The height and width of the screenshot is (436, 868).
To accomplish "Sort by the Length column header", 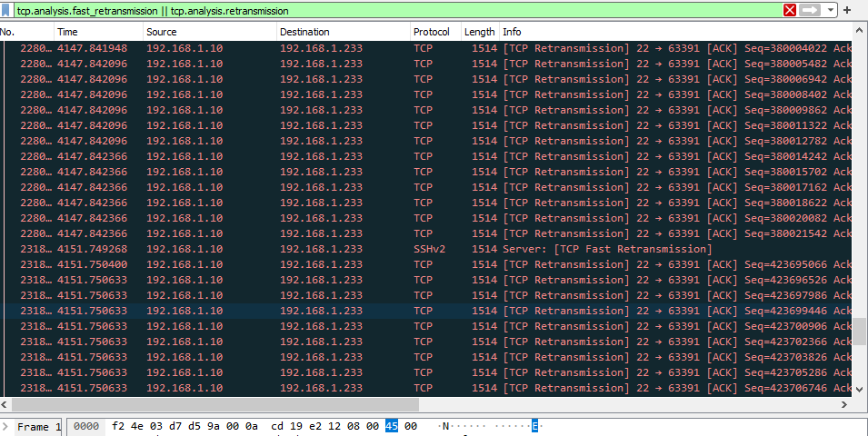I will tap(480, 32).
